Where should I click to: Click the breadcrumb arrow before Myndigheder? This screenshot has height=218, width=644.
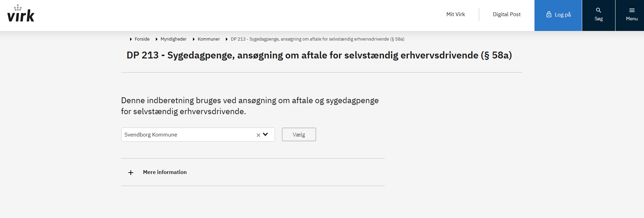[157, 39]
